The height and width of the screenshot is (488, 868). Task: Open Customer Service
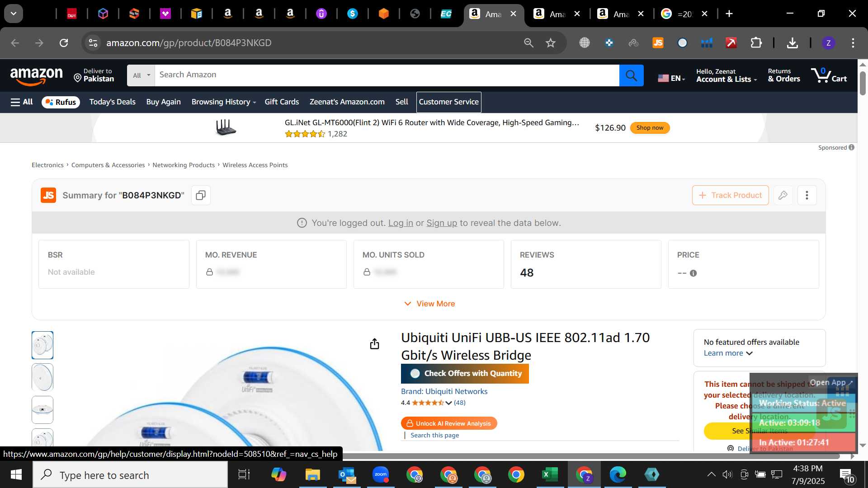pyautogui.click(x=448, y=102)
